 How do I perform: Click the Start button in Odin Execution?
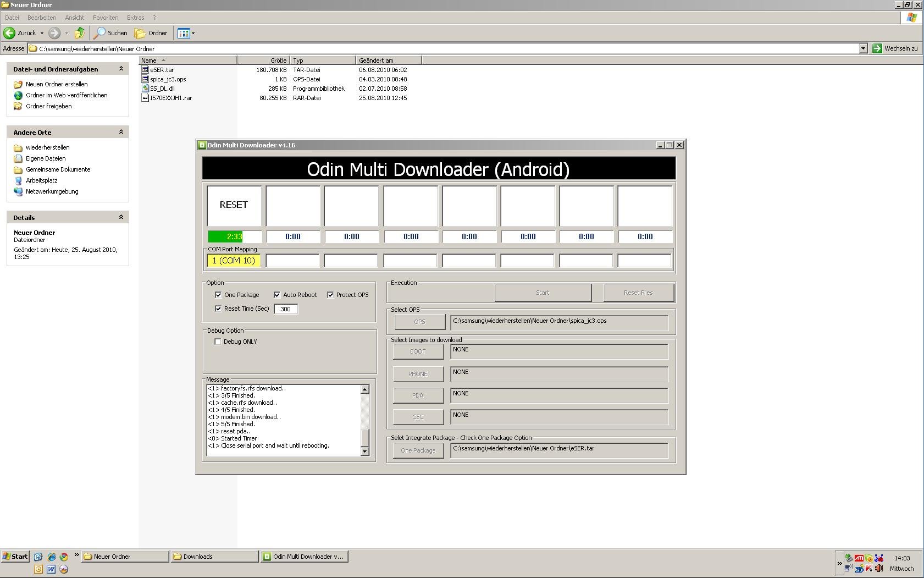pos(543,293)
